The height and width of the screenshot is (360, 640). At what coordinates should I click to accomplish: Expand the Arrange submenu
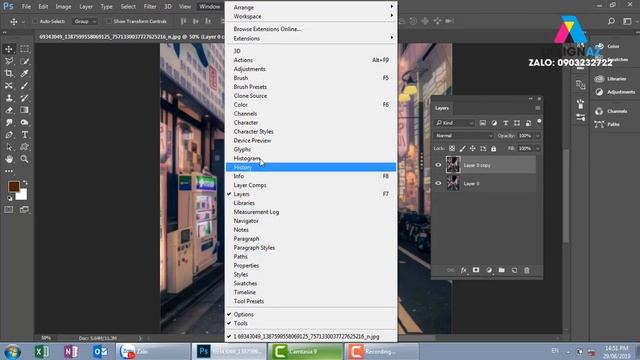311,7
